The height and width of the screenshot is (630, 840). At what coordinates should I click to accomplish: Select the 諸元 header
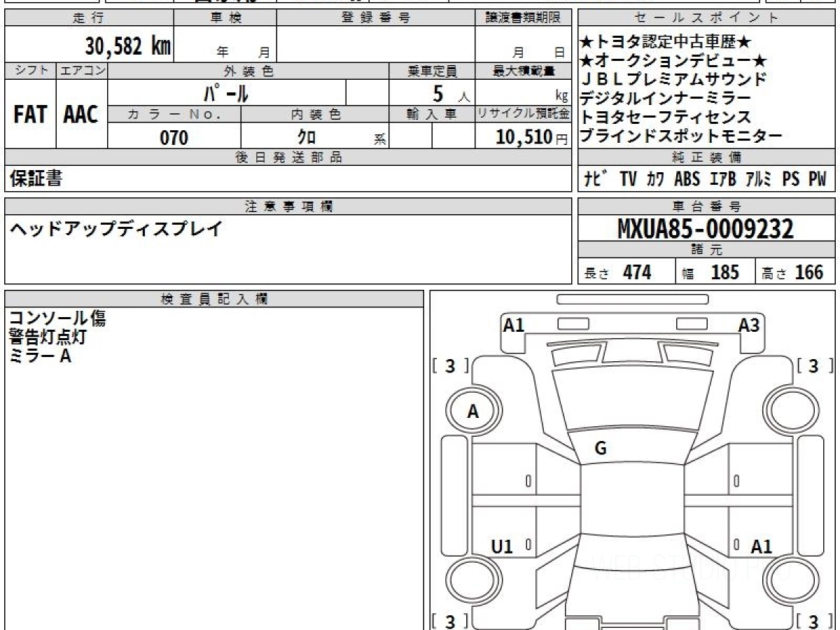(707, 251)
